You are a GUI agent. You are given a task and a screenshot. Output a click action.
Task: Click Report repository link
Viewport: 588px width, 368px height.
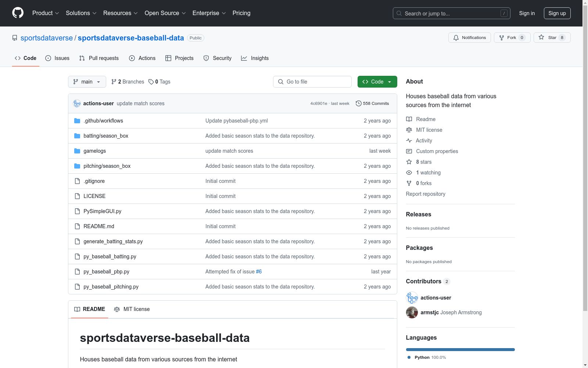click(x=426, y=194)
